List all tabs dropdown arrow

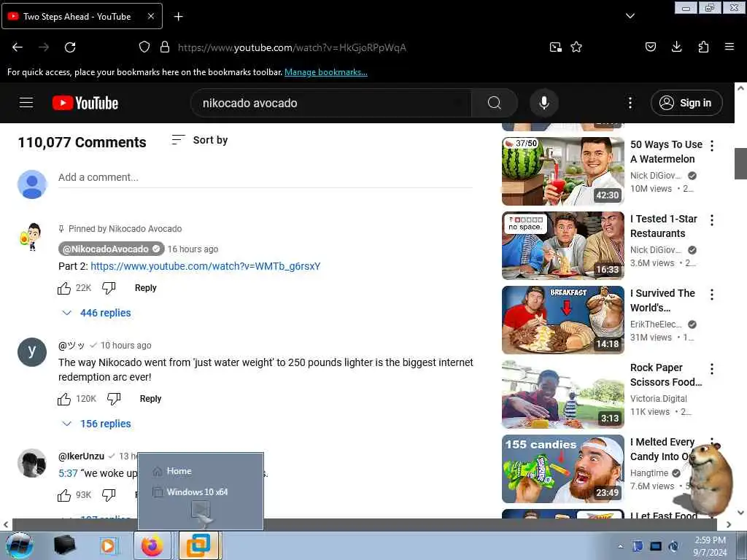[630, 16]
